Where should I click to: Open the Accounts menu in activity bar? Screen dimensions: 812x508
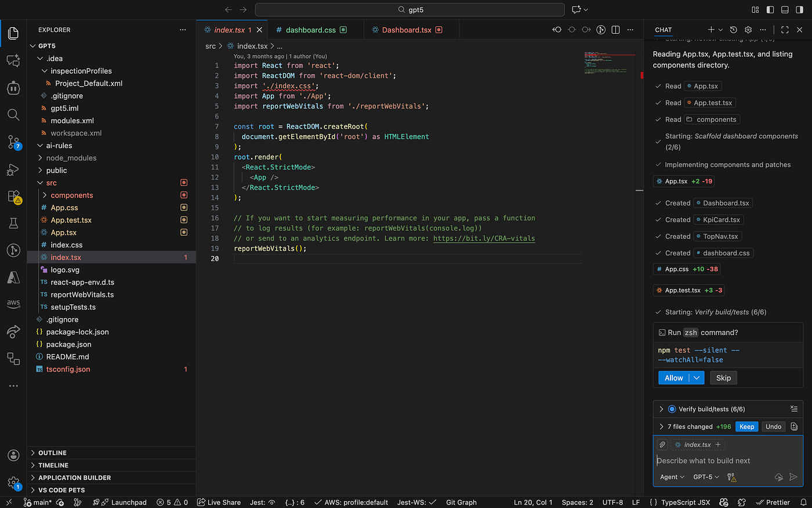pyautogui.click(x=13, y=455)
